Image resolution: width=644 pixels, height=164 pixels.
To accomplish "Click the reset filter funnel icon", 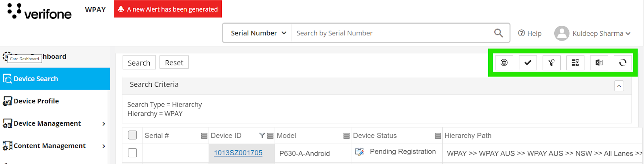I will (551, 63).
